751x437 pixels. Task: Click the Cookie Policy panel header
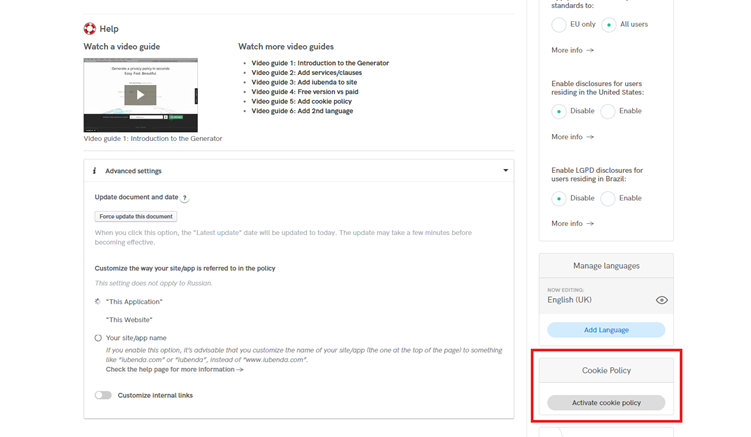(x=606, y=370)
